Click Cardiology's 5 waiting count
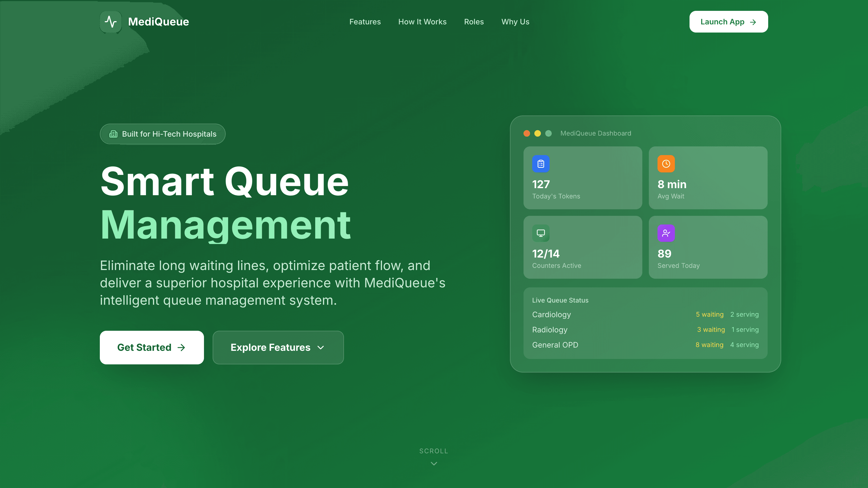This screenshot has width=868, height=488. click(x=710, y=314)
